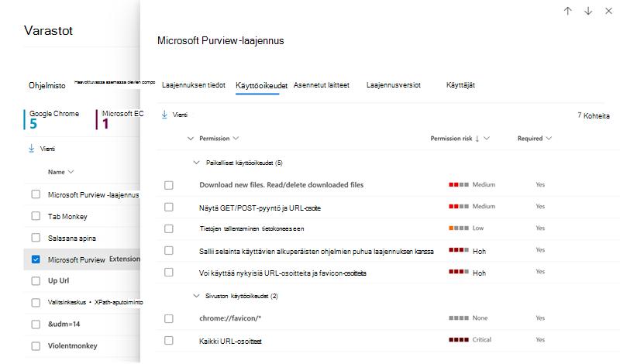Select the Käyttöoikeudet tab
This screenshot has width=620, height=364.
261,85
